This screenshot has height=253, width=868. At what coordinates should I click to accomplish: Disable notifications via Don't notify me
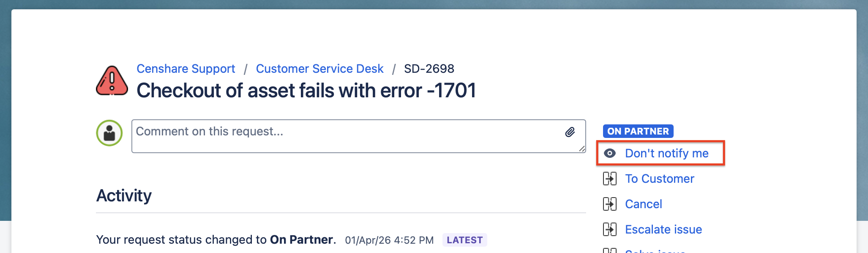tap(666, 153)
